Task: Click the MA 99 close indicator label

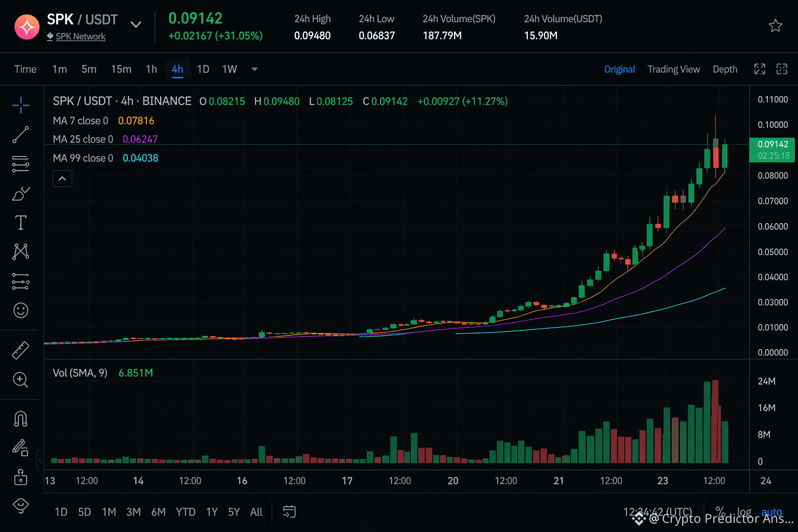Action: tap(83, 158)
